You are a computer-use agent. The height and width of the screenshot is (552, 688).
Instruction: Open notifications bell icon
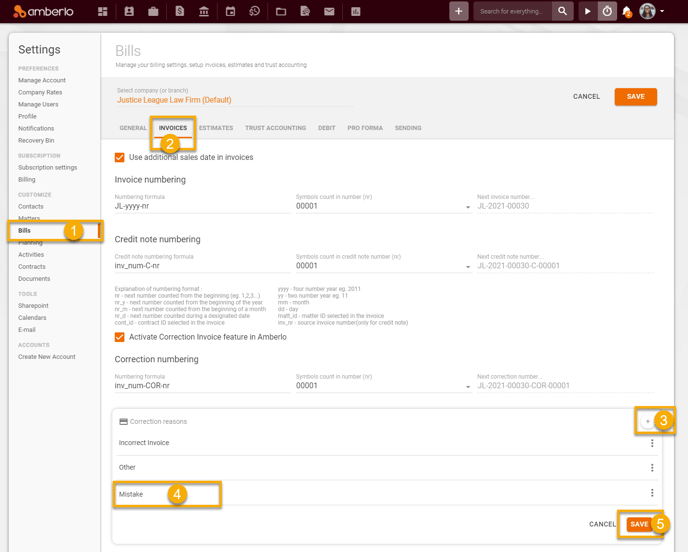tap(627, 12)
